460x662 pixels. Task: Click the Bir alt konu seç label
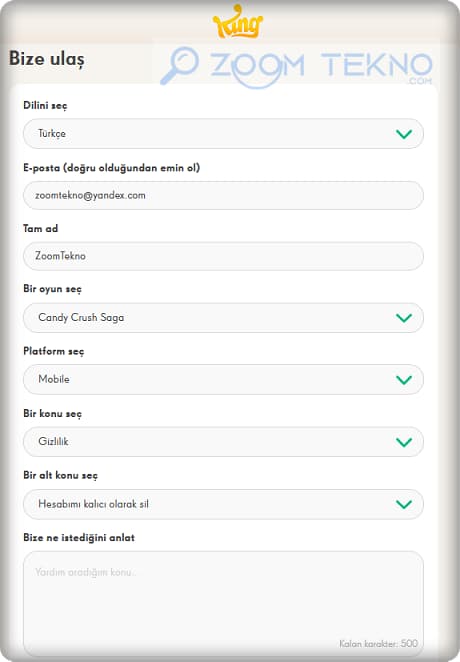[60, 475]
